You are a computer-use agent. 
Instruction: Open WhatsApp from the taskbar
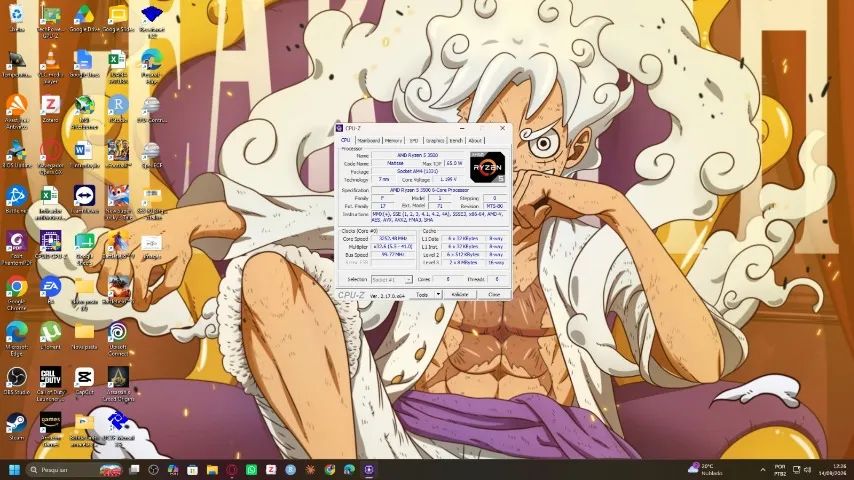coord(251,470)
